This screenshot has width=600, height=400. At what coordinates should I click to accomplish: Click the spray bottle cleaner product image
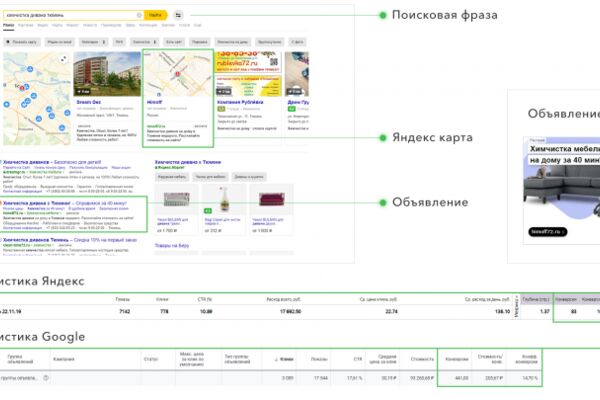tap(224, 199)
